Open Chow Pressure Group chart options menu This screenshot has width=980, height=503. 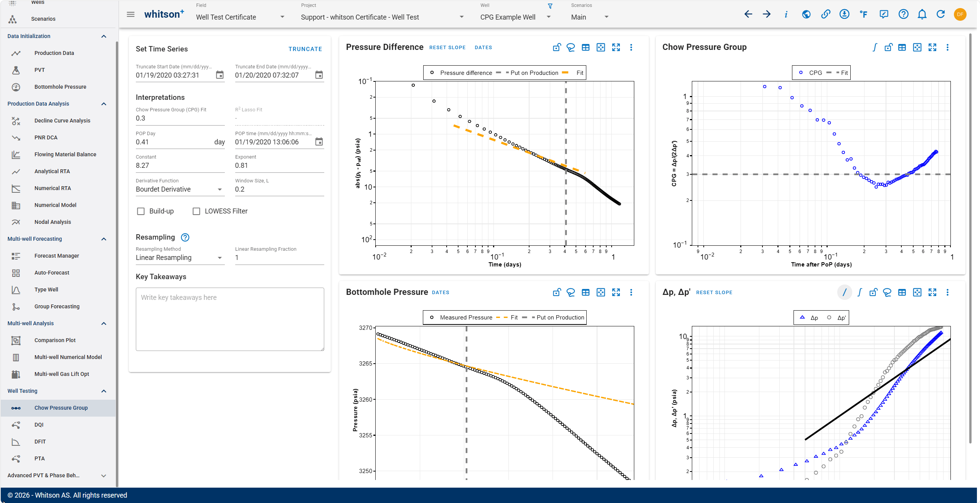point(947,47)
